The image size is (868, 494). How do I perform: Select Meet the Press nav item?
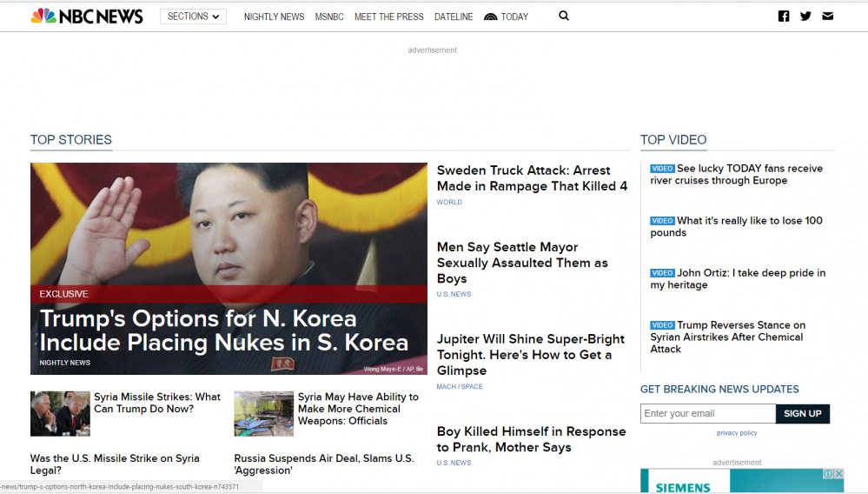pyautogui.click(x=388, y=17)
